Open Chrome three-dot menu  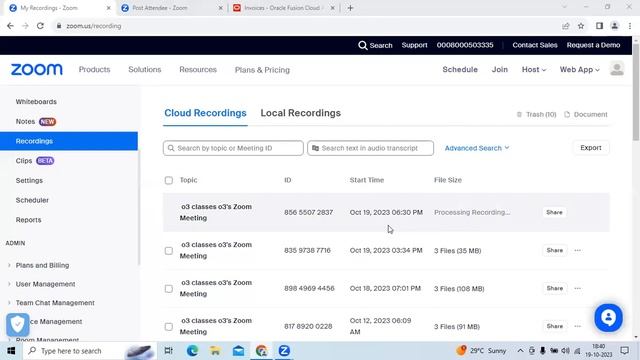click(630, 26)
